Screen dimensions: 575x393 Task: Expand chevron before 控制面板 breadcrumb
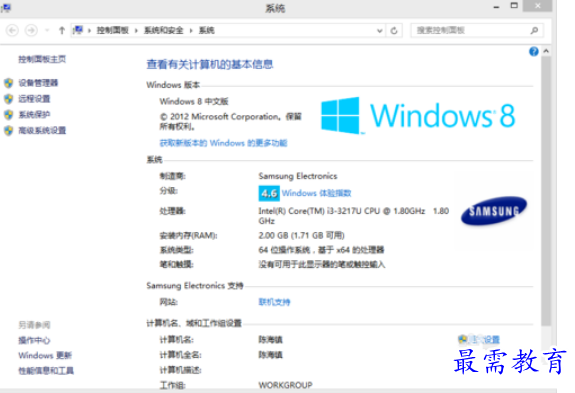coord(89,31)
